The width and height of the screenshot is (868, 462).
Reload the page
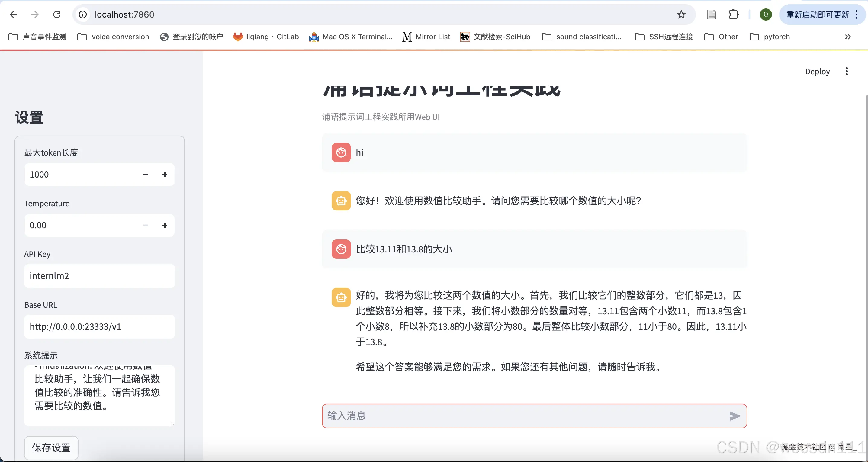57,14
